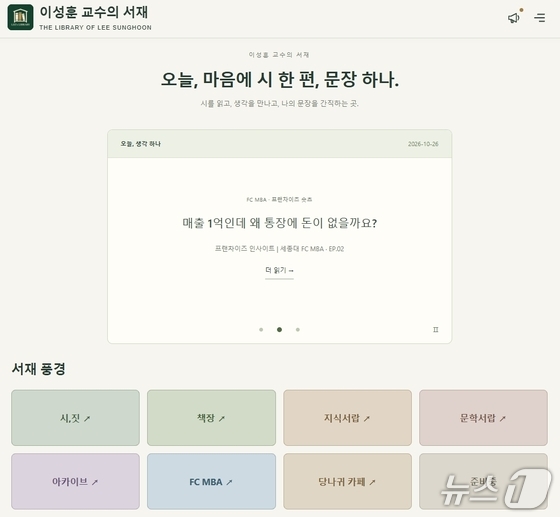The width and height of the screenshot is (560, 517).
Task: Open the '시,짓' card
Action: pyautogui.click(x=75, y=418)
